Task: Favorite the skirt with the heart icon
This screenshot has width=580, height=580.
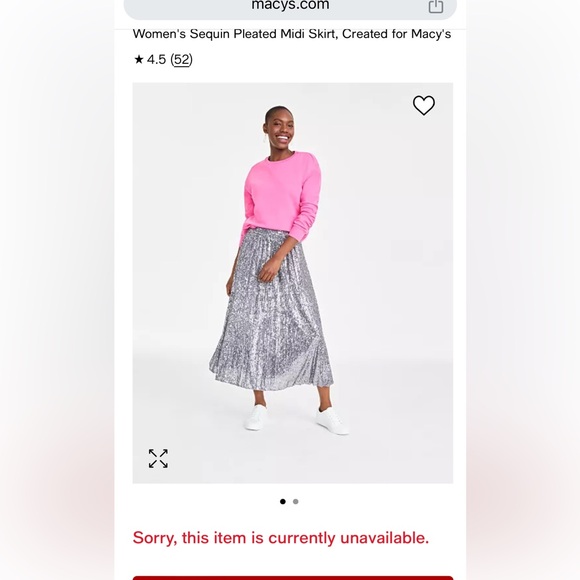Action: [424, 105]
